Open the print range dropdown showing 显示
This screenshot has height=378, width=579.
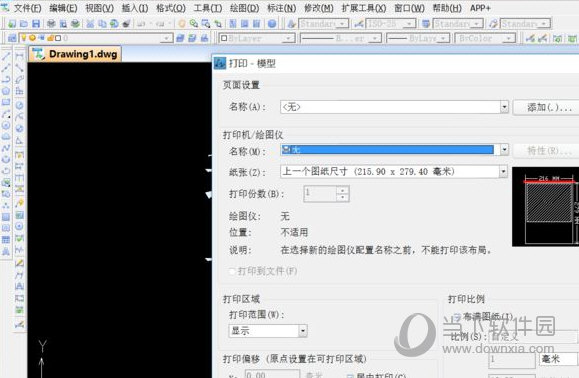303,331
